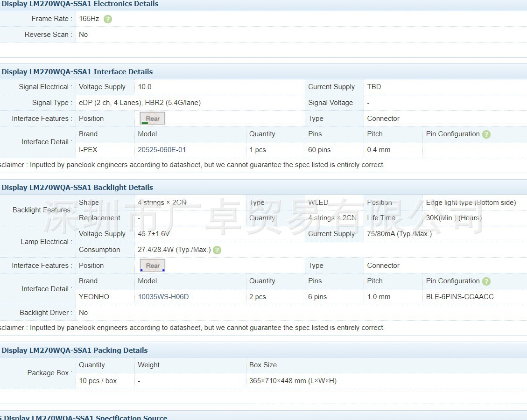The height and width of the screenshot is (420, 527).
Task: Click the 75/80mA current supply value
Action: [x=399, y=233]
